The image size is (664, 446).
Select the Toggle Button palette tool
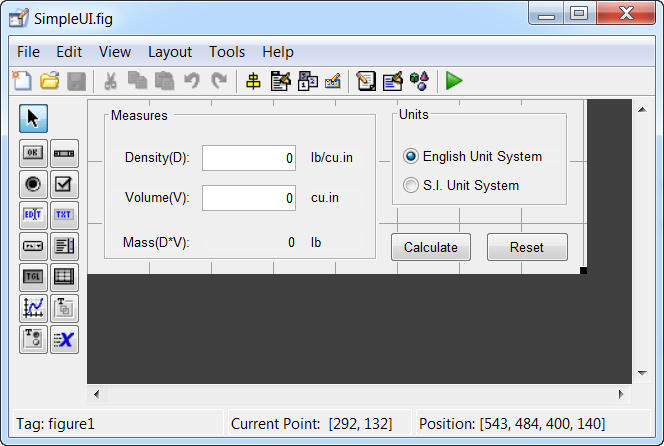click(x=33, y=277)
